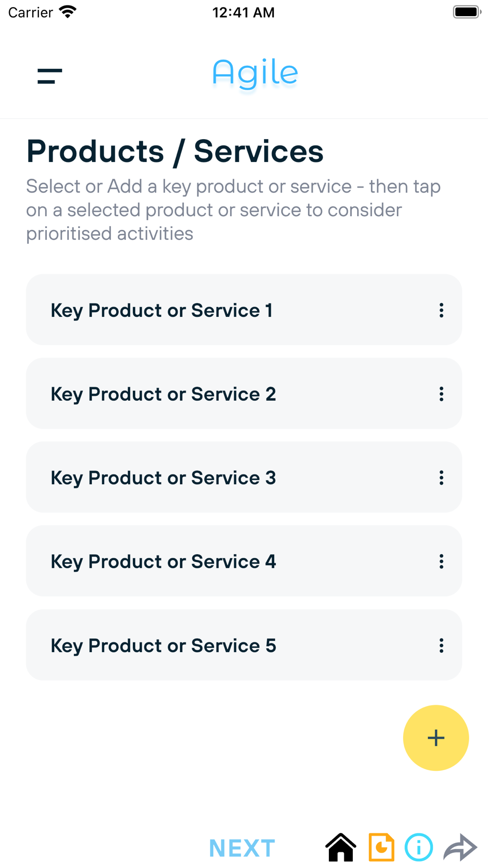Open the hamburger menu icon

(x=50, y=76)
